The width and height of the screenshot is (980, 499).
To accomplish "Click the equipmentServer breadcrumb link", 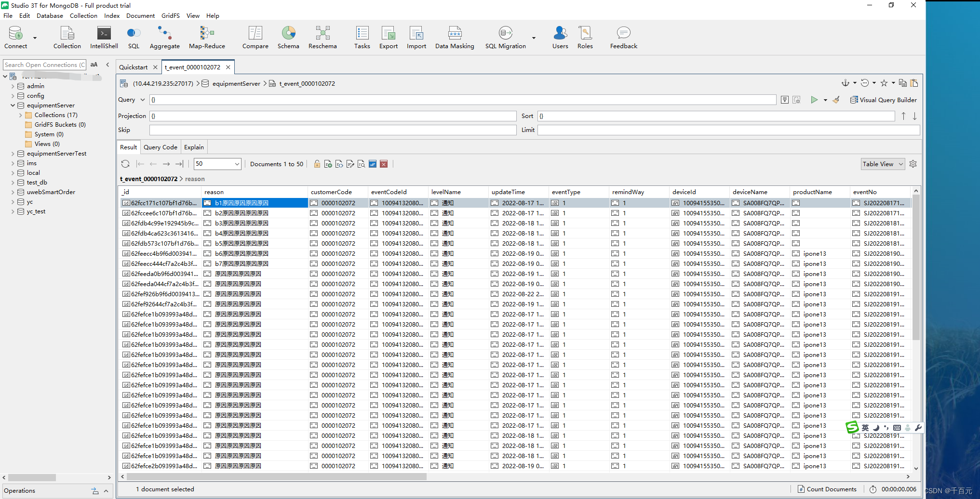I will (236, 83).
